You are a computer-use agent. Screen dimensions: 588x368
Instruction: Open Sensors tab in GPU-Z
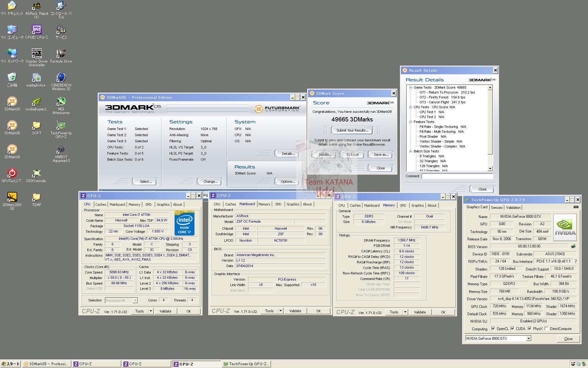tap(496, 208)
